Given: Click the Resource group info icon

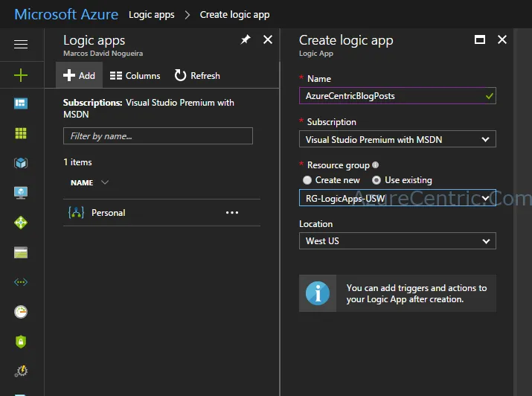Looking at the screenshot, I should click(x=375, y=165).
